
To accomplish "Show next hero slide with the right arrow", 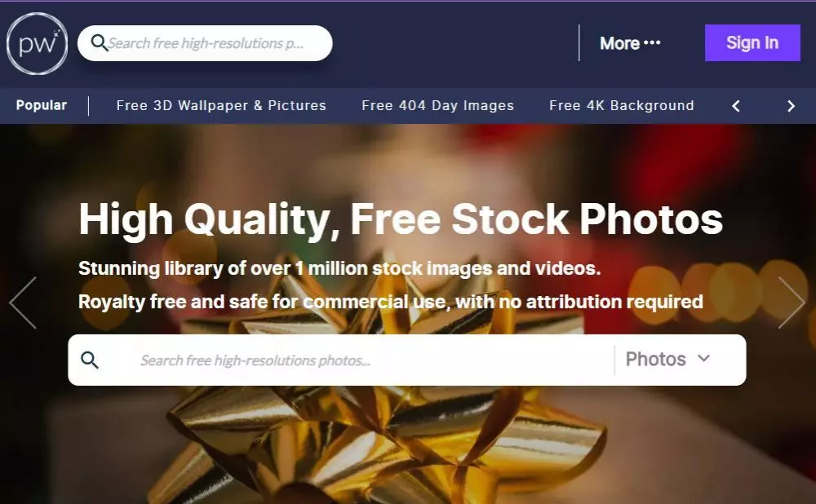I will click(792, 303).
